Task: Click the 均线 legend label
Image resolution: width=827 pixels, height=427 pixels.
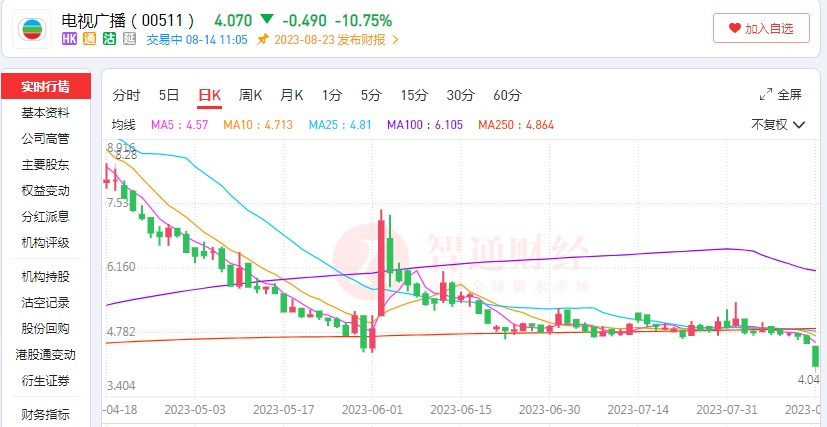Action: pos(124,125)
